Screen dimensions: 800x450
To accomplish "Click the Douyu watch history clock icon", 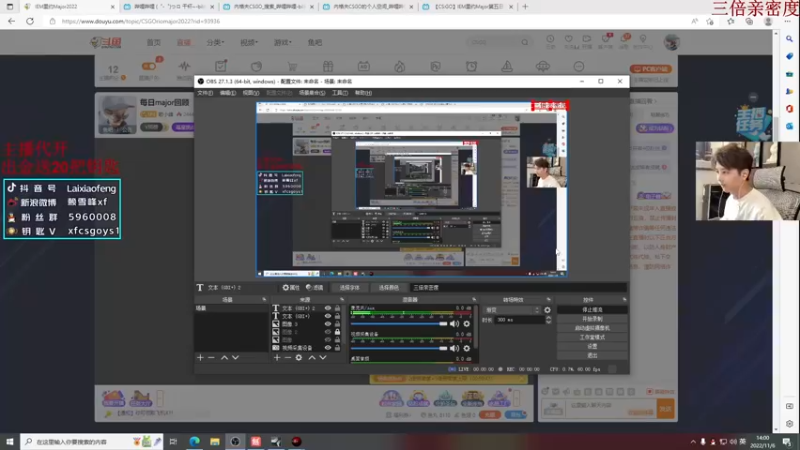I will (550, 39).
